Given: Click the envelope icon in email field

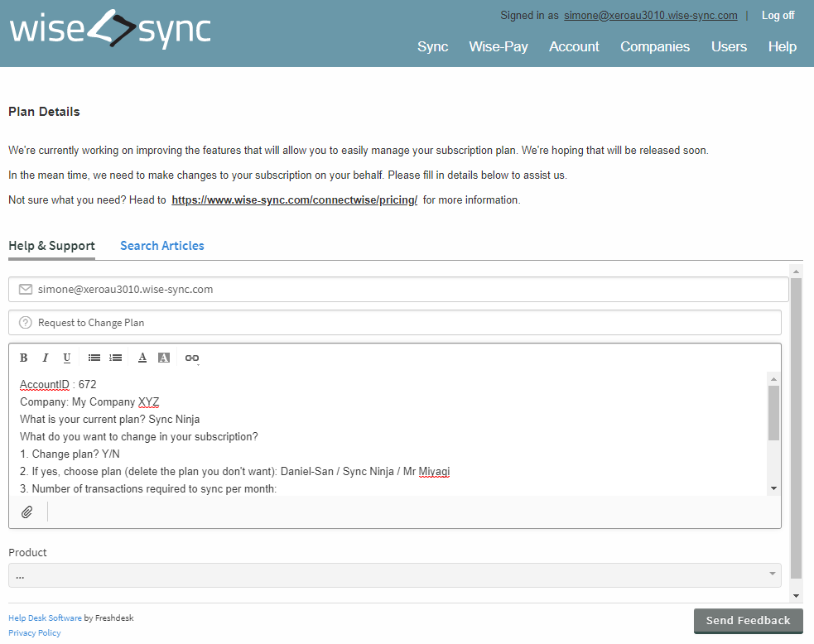Looking at the screenshot, I should click(26, 289).
